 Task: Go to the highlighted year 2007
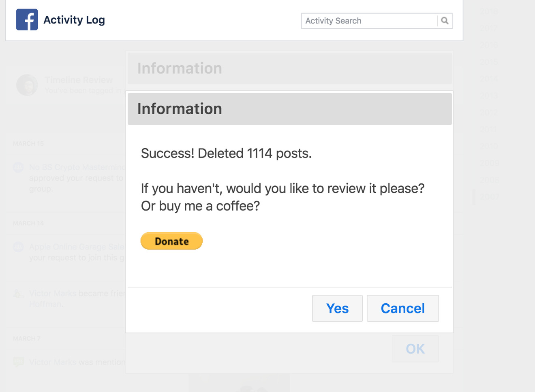click(x=489, y=197)
